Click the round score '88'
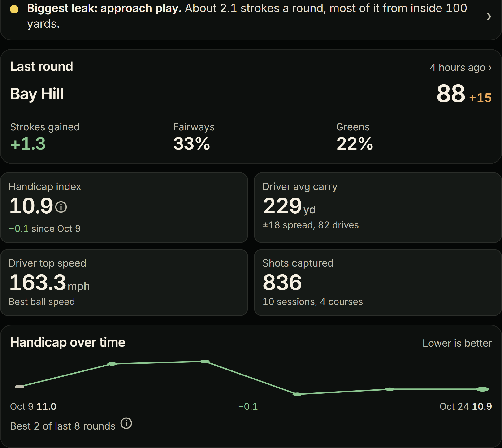Screen dimensions: 502x448 pyautogui.click(x=450, y=94)
